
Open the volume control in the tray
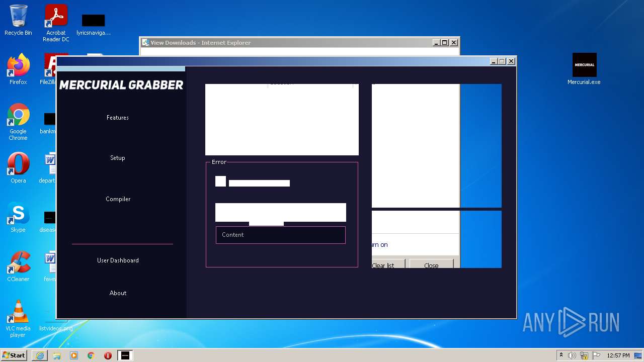(x=572, y=355)
